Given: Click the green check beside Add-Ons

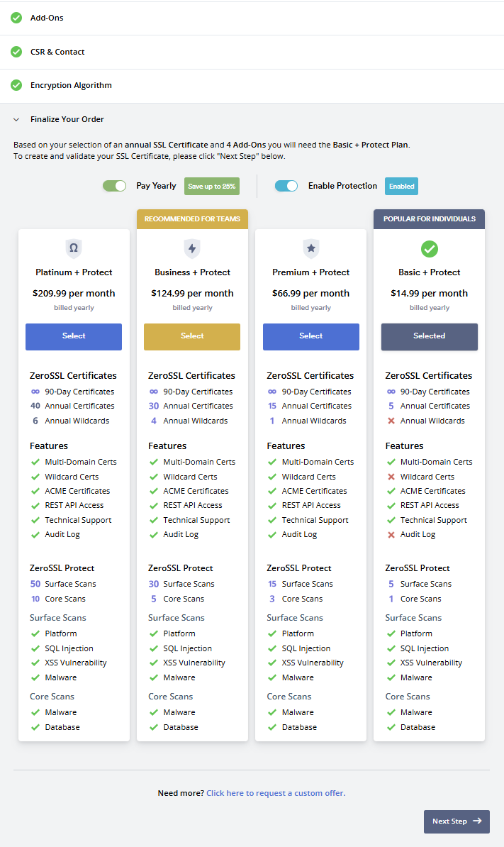Looking at the screenshot, I should pyautogui.click(x=16, y=18).
